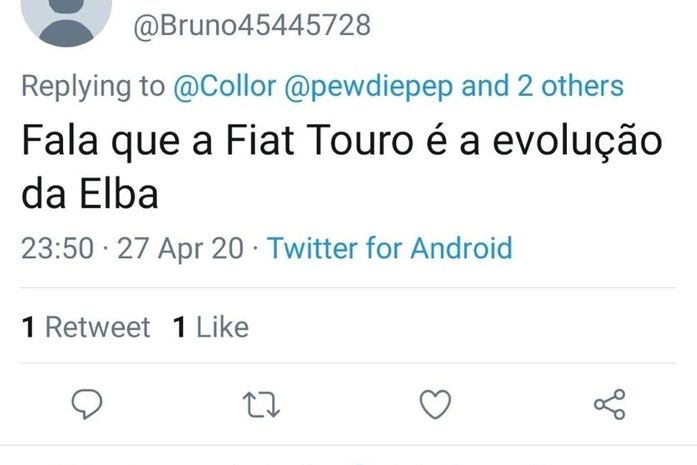Open the share icon options
Screen dimensions: 697x465
(x=609, y=404)
